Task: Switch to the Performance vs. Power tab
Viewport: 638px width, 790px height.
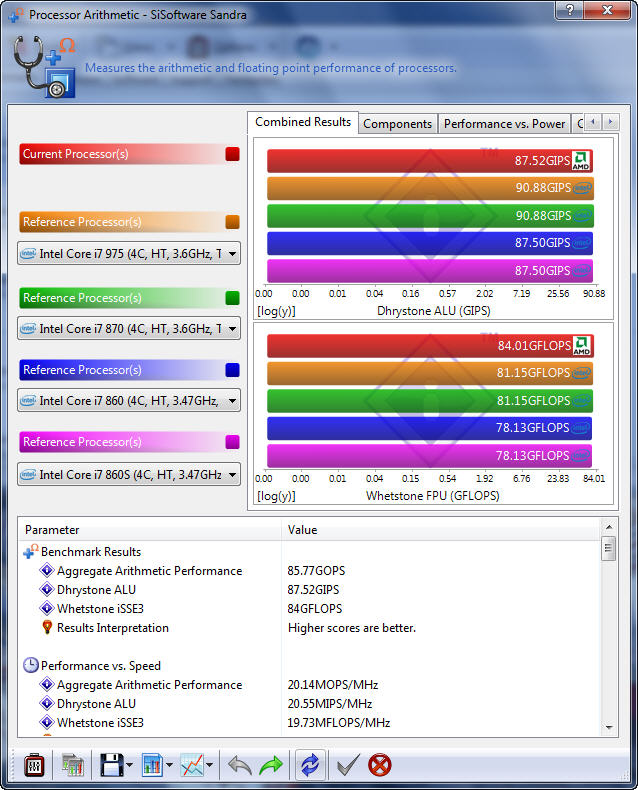Action: (504, 124)
